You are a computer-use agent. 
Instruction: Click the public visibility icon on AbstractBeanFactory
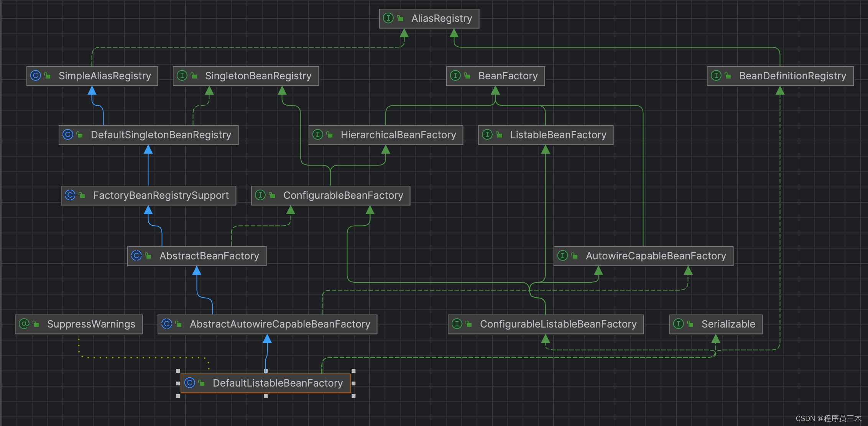(148, 256)
